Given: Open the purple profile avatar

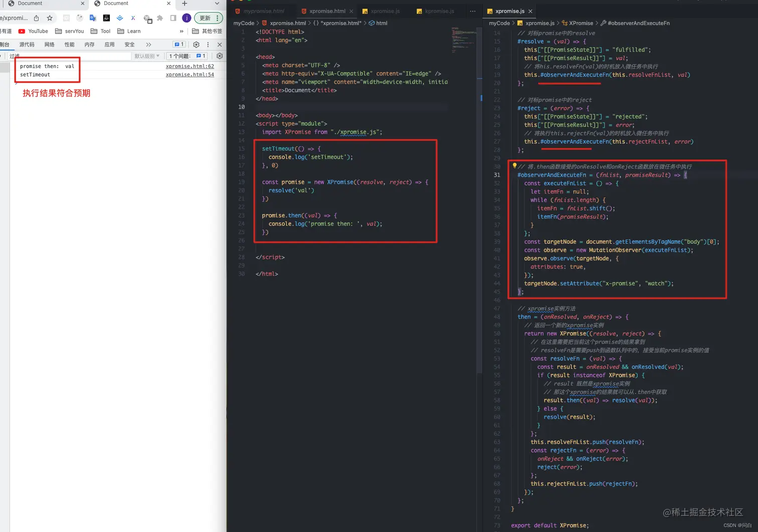Looking at the screenshot, I should [186, 18].
